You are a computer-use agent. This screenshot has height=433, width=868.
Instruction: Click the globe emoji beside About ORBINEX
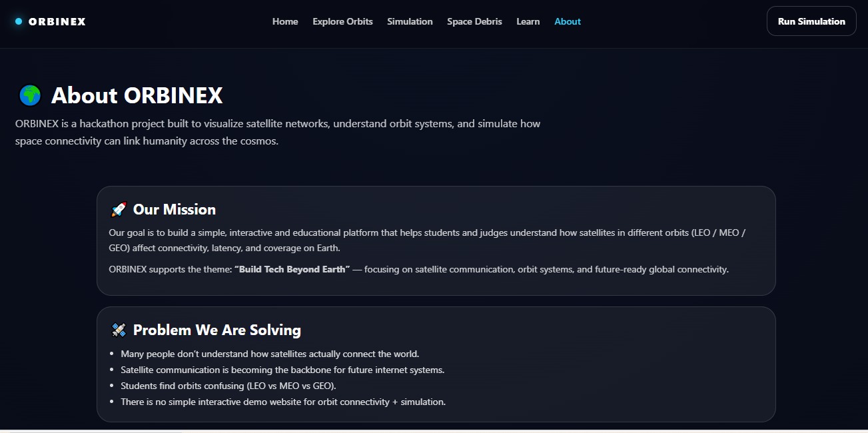coord(30,95)
